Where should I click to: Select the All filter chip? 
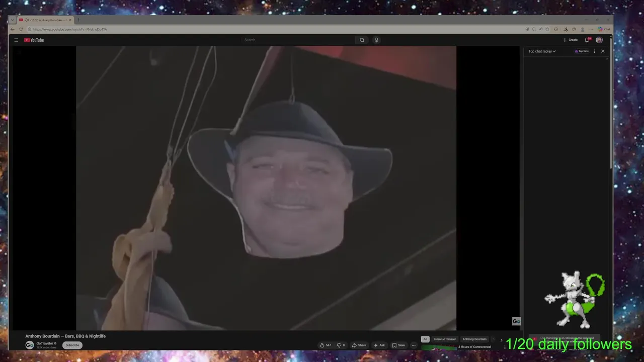coord(425,339)
